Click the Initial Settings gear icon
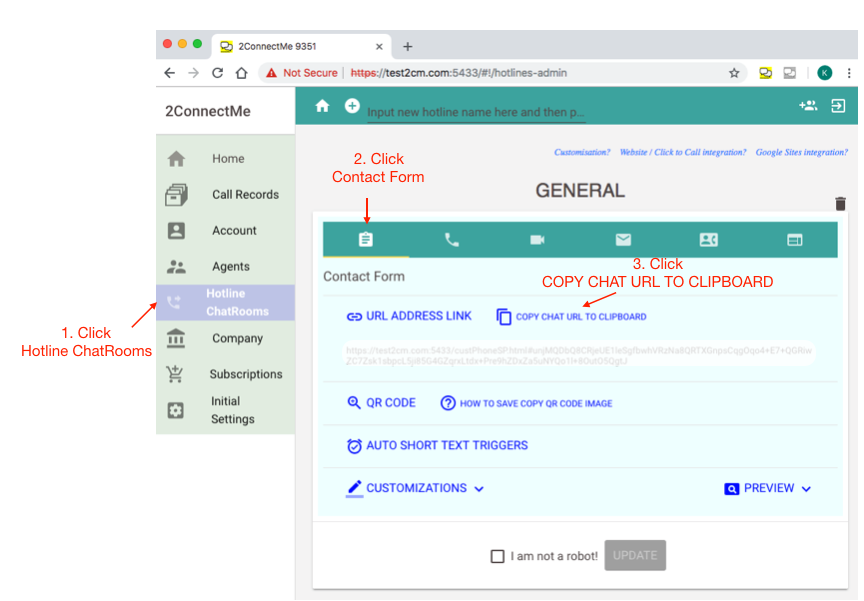 tap(175, 410)
